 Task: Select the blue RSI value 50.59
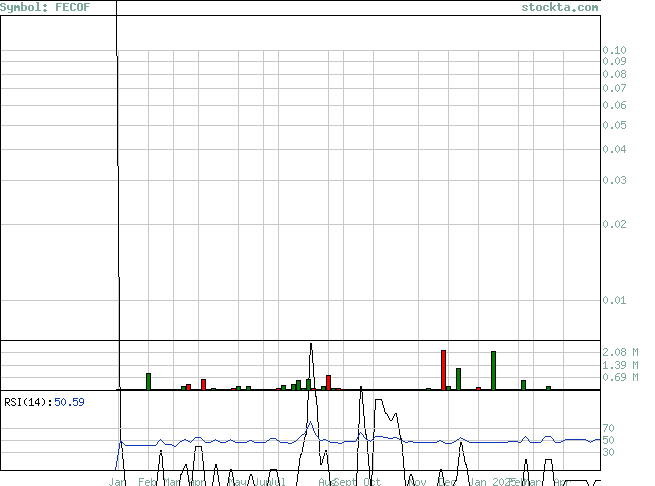click(69, 402)
